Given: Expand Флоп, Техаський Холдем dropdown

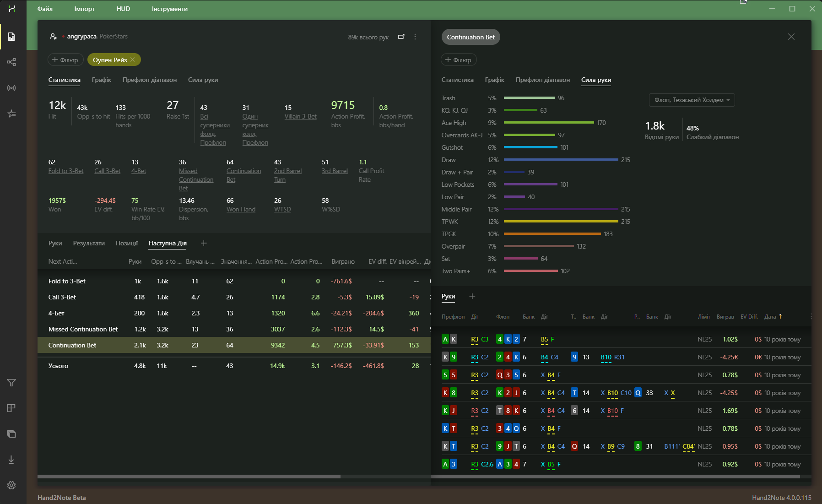Looking at the screenshot, I should 692,100.
